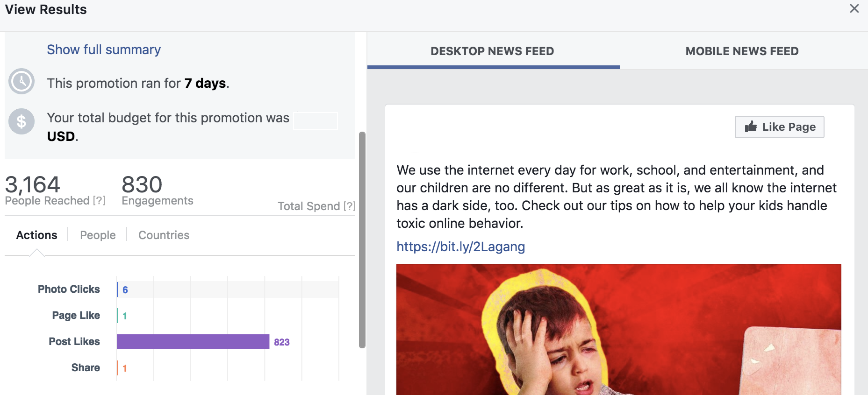The height and width of the screenshot is (395, 868).
Task: Click the thumbs-up Like Page button
Action: [779, 127]
